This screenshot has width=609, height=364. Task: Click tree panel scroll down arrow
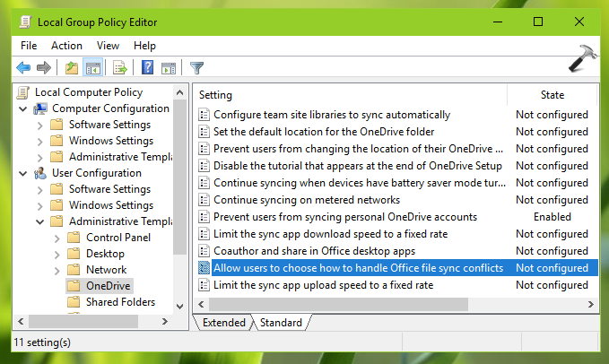click(179, 307)
